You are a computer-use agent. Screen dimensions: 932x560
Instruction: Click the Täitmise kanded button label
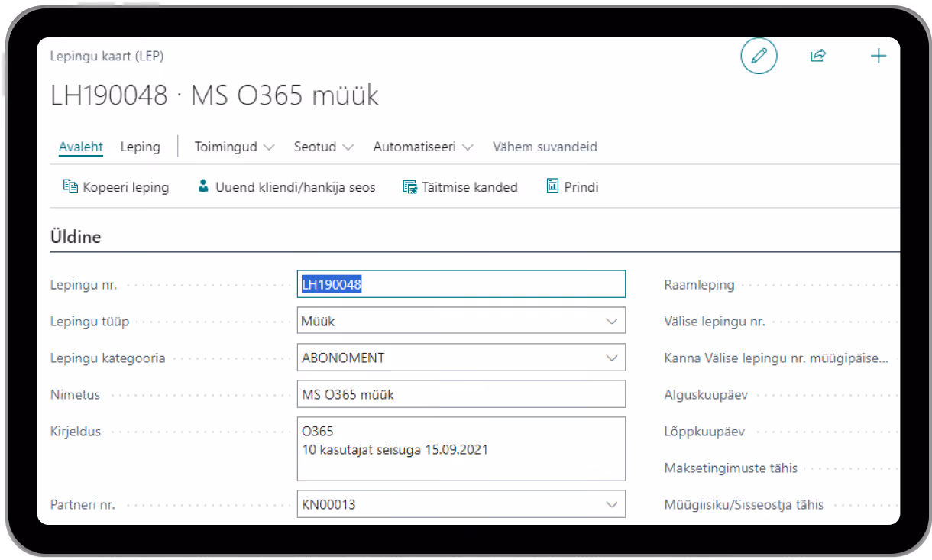tap(470, 187)
